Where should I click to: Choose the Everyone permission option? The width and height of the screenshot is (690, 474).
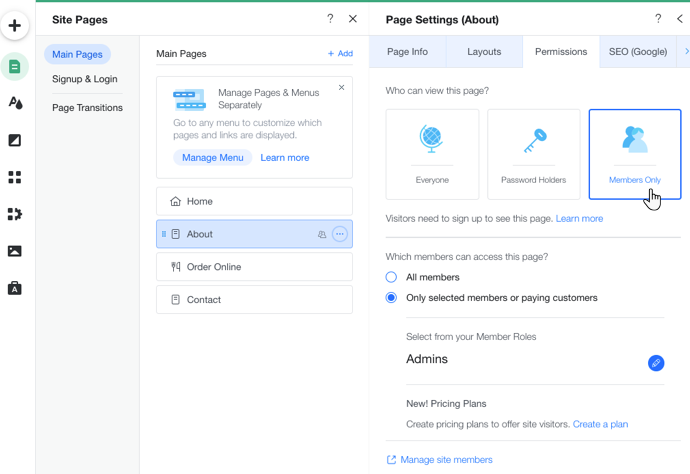pos(432,154)
